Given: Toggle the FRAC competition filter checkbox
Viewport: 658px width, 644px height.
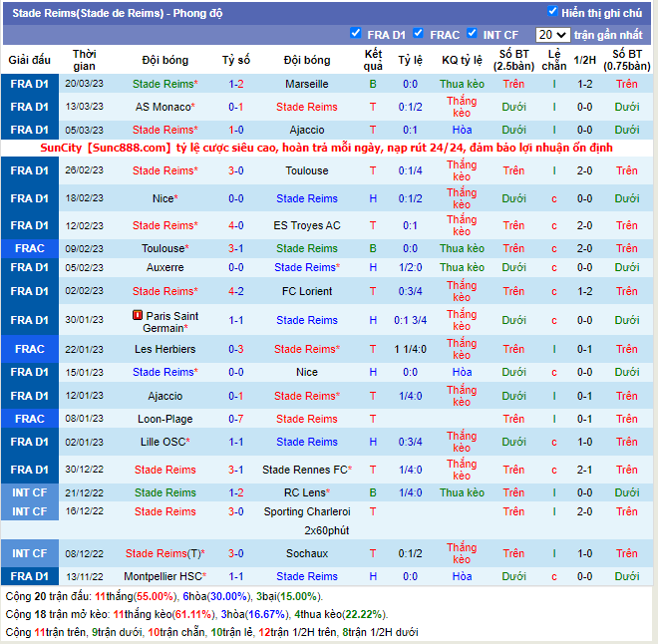Looking at the screenshot, I should click(419, 34).
